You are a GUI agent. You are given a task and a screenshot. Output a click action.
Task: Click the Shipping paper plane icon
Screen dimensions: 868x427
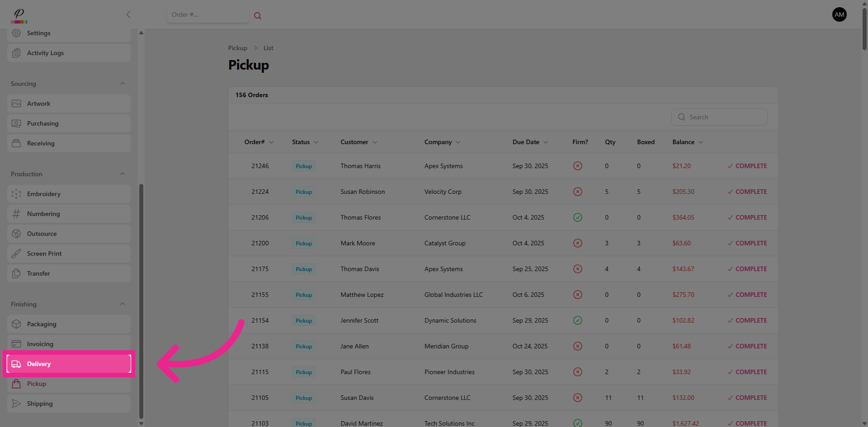(x=16, y=404)
